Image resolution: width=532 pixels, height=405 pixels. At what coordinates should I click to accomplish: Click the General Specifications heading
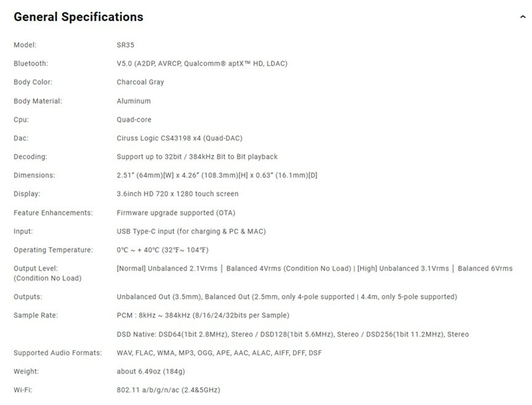tap(79, 17)
